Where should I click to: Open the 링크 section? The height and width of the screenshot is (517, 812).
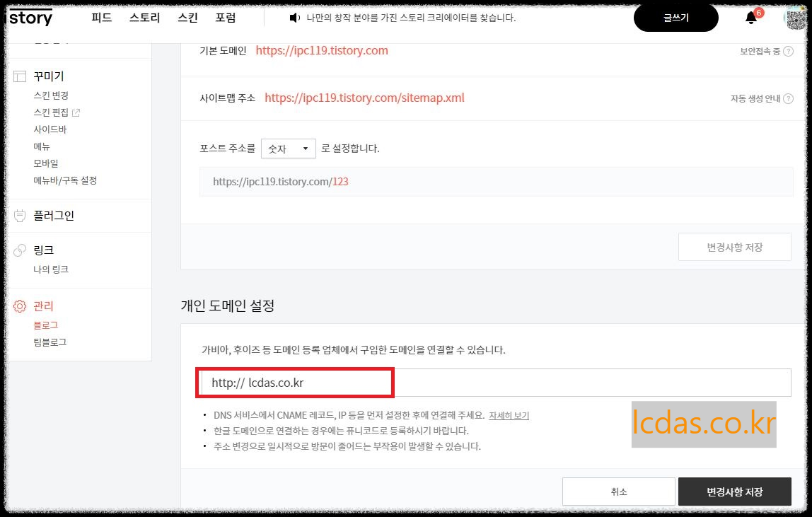pos(44,250)
